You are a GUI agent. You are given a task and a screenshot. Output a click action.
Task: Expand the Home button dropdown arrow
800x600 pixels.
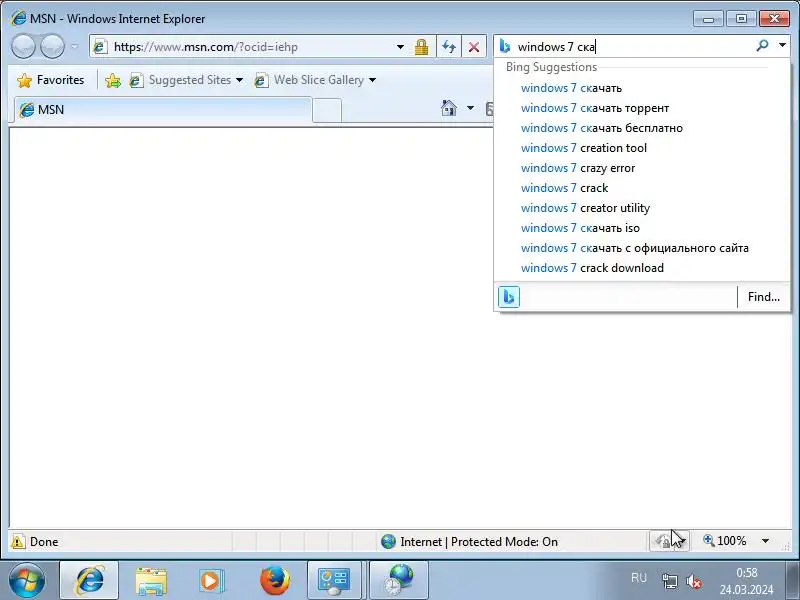(x=470, y=108)
